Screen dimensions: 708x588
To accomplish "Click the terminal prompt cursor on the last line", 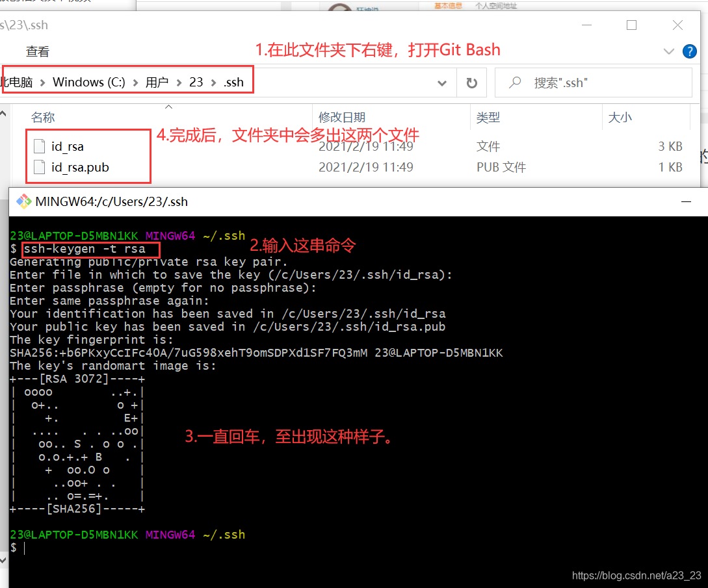I will 25,548.
